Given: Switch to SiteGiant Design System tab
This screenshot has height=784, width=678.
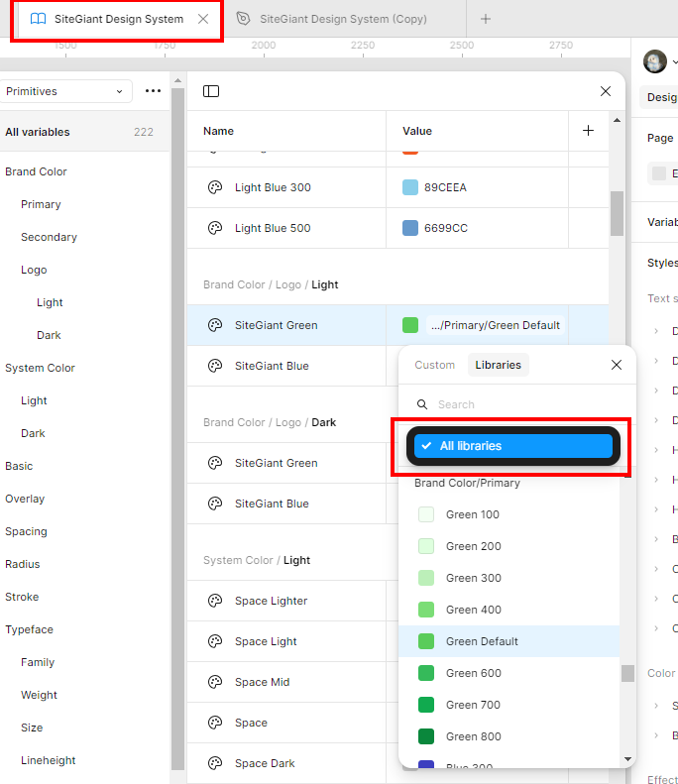Looking at the screenshot, I should coord(119,19).
